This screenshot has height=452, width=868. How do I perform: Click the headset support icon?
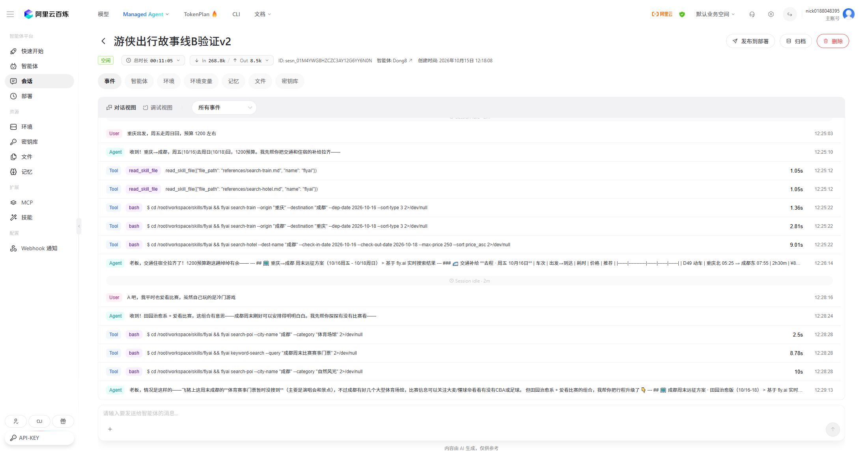pyautogui.click(x=752, y=14)
